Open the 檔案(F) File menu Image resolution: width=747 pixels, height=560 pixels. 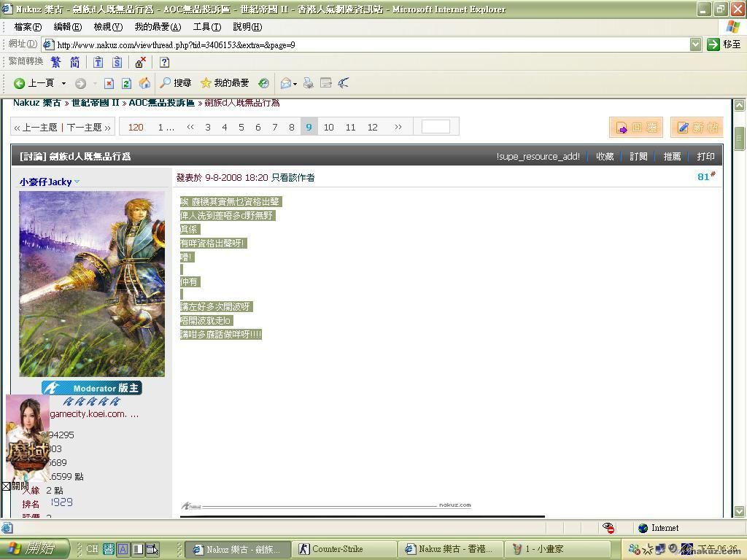click(x=28, y=27)
